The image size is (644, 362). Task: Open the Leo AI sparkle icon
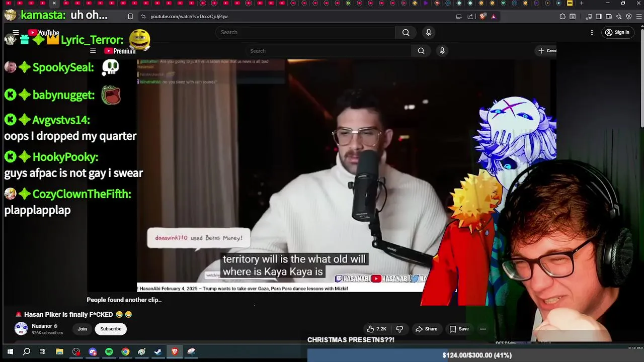click(619, 17)
